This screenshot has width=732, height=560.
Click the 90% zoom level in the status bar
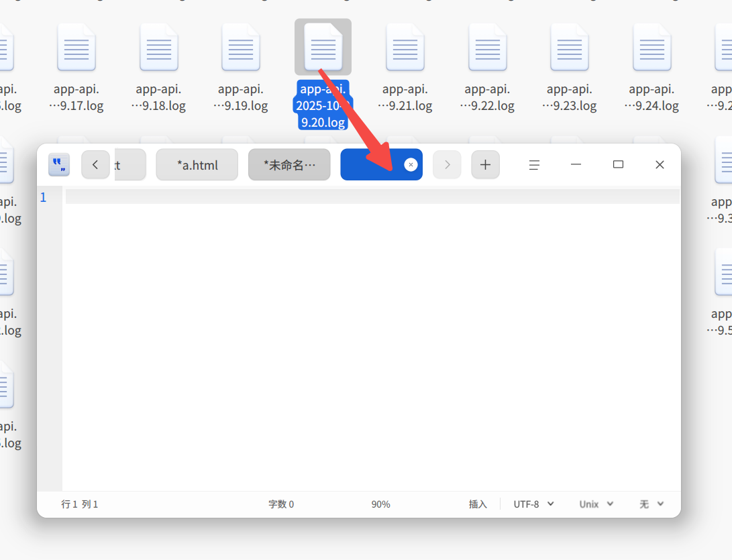(x=381, y=504)
